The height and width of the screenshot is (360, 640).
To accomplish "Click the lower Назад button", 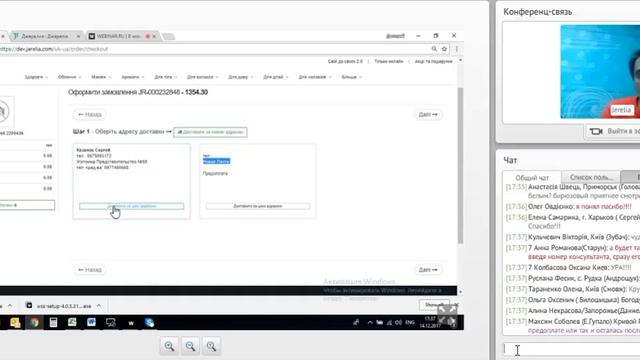I will tap(90, 270).
